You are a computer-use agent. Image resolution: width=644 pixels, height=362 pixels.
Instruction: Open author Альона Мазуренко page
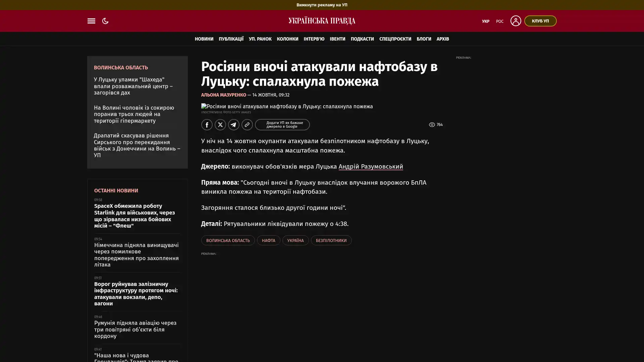tap(224, 95)
